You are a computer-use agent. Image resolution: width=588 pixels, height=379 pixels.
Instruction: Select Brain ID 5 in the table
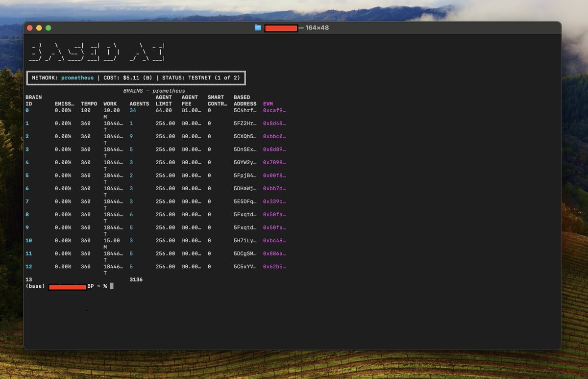[27, 175]
